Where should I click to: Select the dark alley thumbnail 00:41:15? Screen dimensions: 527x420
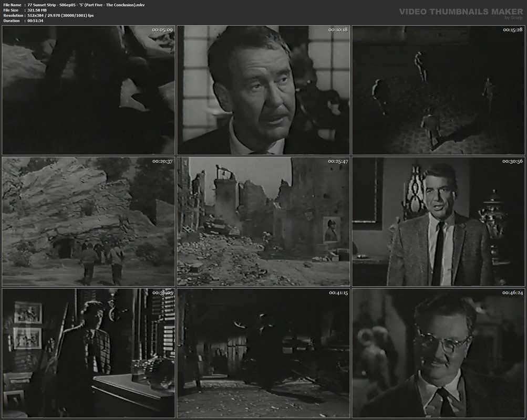264,353
